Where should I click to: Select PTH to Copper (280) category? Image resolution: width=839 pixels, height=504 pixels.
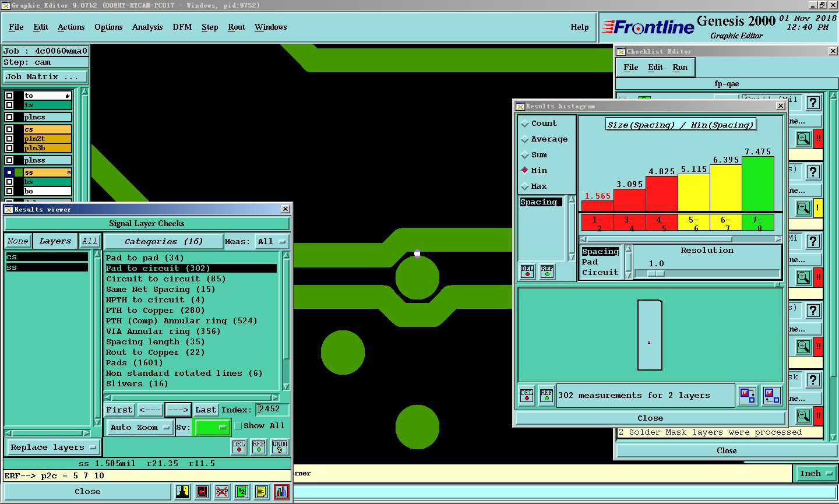155,311
